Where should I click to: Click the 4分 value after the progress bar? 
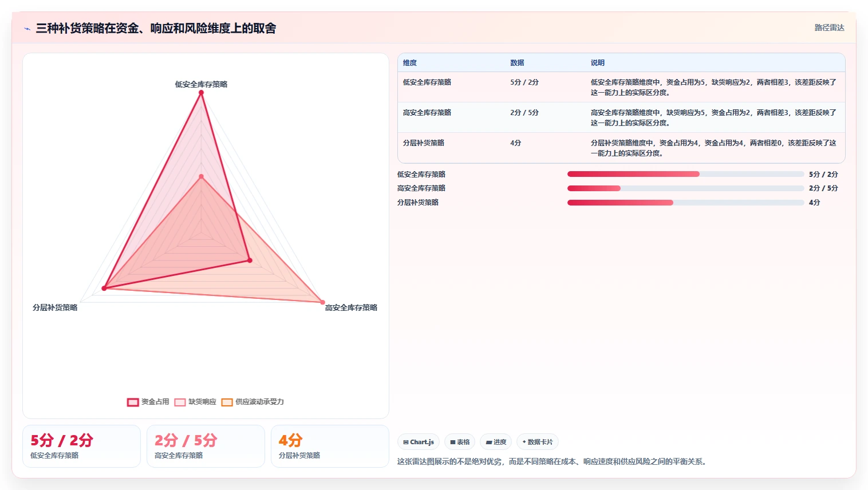[x=815, y=203]
